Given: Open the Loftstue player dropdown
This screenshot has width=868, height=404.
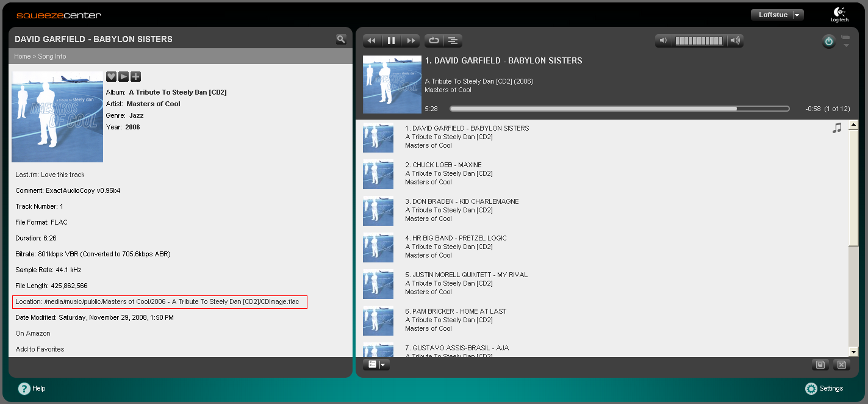Looking at the screenshot, I should 777,15.
